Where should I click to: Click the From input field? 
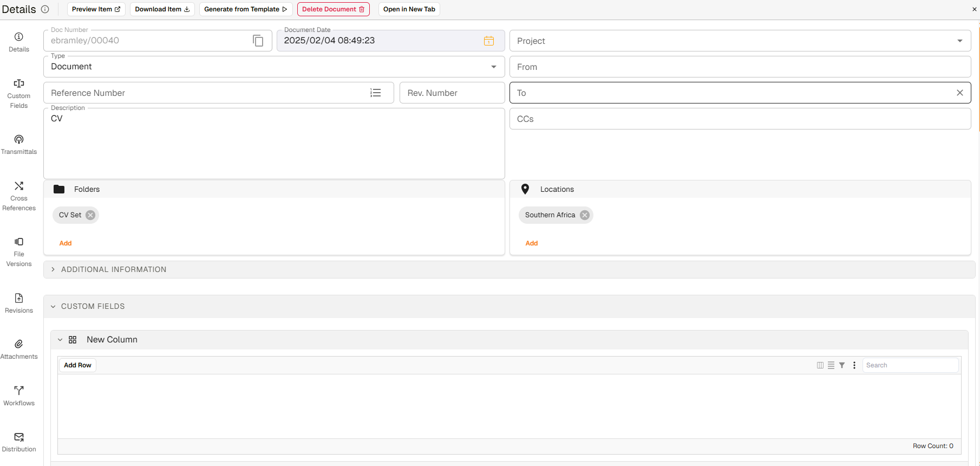pos(740,67)
